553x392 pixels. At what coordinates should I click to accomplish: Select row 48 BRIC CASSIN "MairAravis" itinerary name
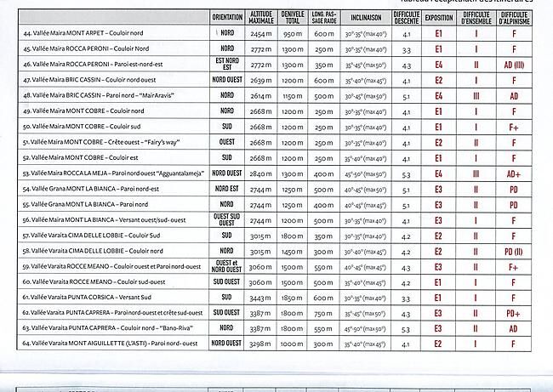(99, 95)
